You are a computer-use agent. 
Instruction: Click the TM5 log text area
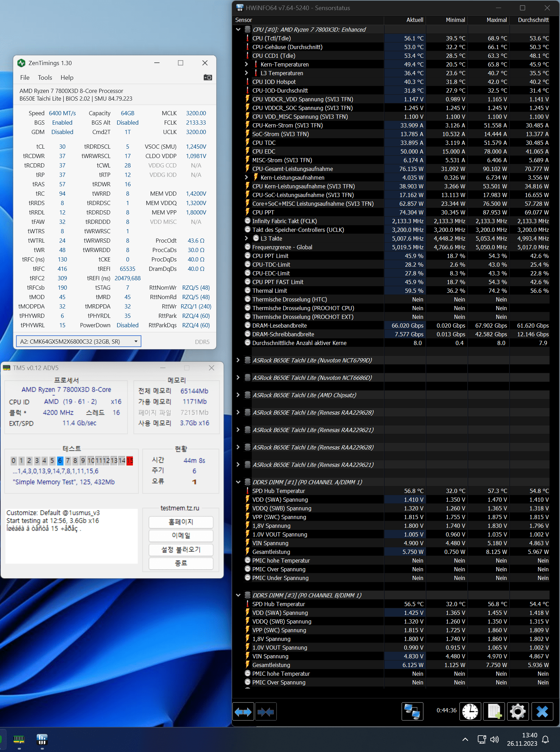[x=72, y=536]
